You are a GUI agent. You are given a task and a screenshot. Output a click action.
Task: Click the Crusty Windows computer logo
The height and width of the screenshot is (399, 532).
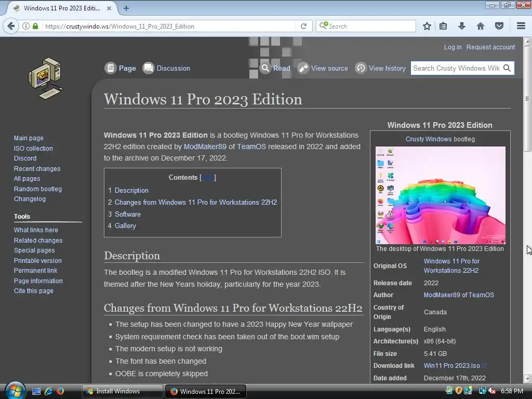(45, 78)
